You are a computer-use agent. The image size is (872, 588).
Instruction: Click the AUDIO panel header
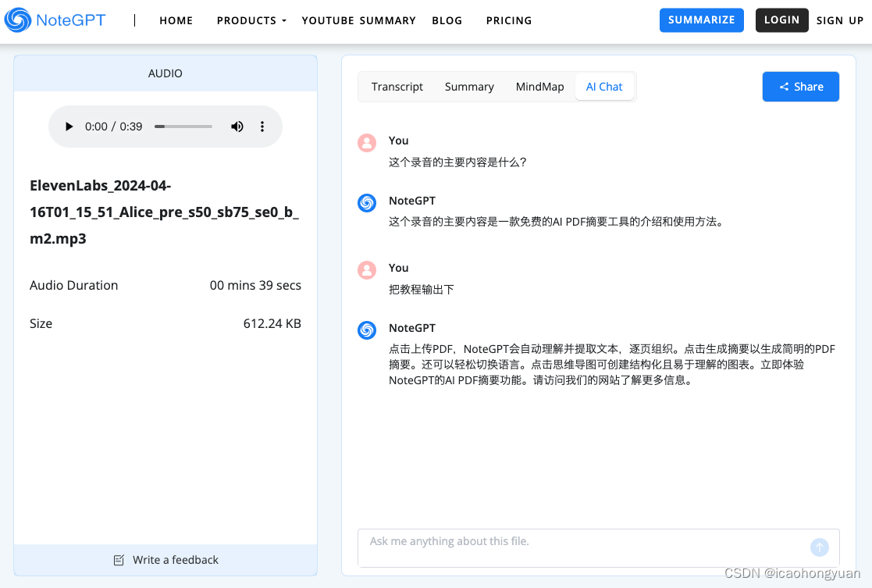tap(166, 73)
